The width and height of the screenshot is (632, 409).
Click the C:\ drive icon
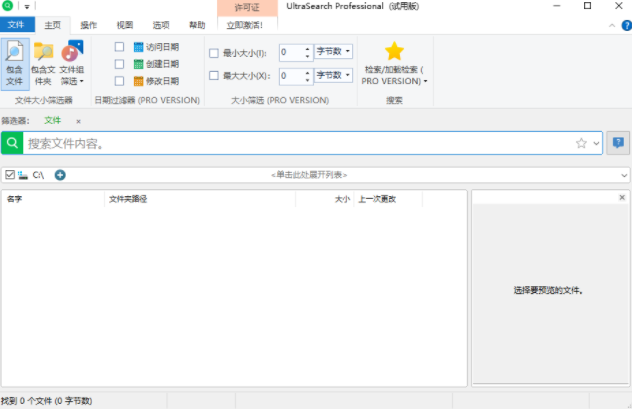pos(23,175)
